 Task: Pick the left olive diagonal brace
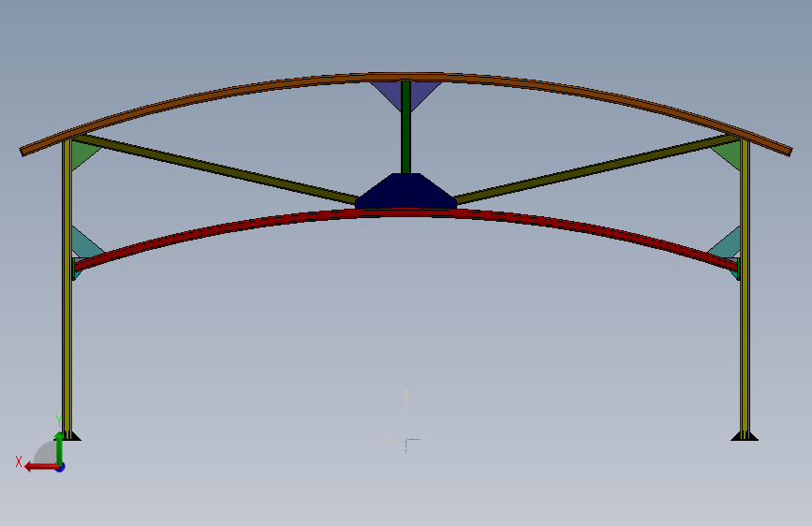click(217, 169)
